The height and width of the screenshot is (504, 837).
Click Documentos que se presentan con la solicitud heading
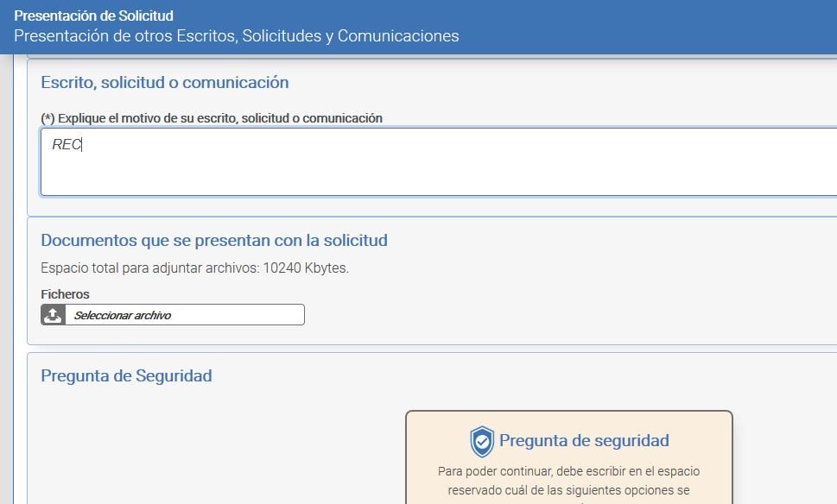point(214,241)
